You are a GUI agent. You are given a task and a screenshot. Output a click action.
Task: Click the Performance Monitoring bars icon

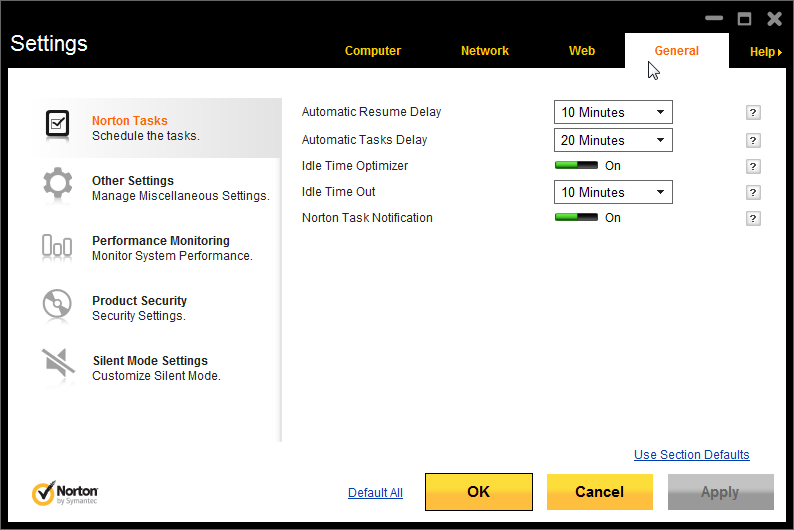57,247
